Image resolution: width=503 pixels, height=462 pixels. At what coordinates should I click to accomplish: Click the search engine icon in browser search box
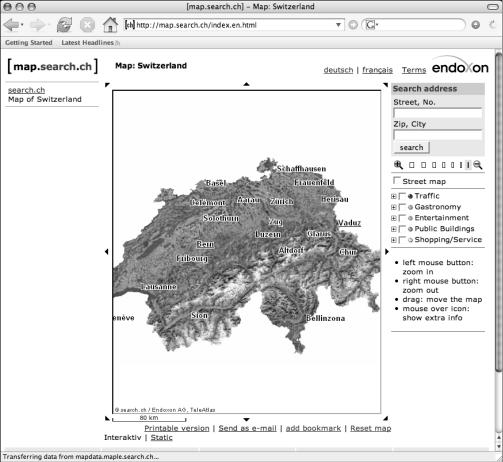point(371,25)
